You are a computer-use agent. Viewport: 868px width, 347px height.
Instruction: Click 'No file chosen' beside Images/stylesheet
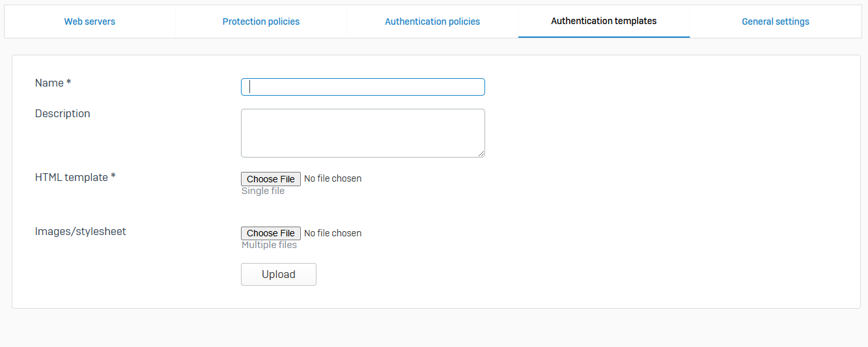pyautogui.click(x=333, y=233)
